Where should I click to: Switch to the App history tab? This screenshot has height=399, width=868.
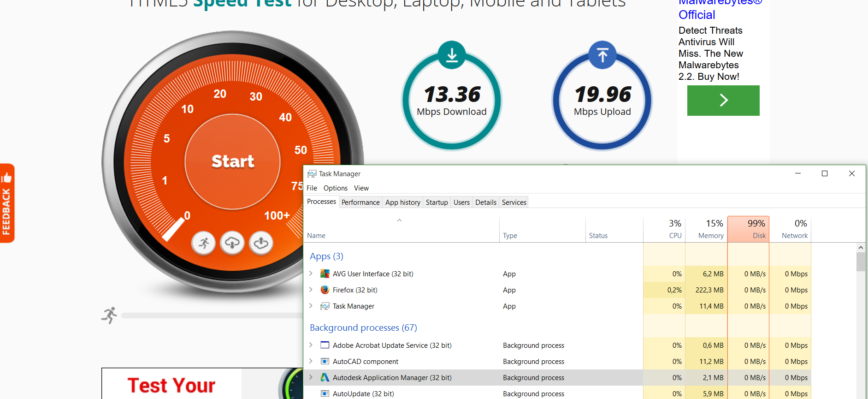(403, 202)
